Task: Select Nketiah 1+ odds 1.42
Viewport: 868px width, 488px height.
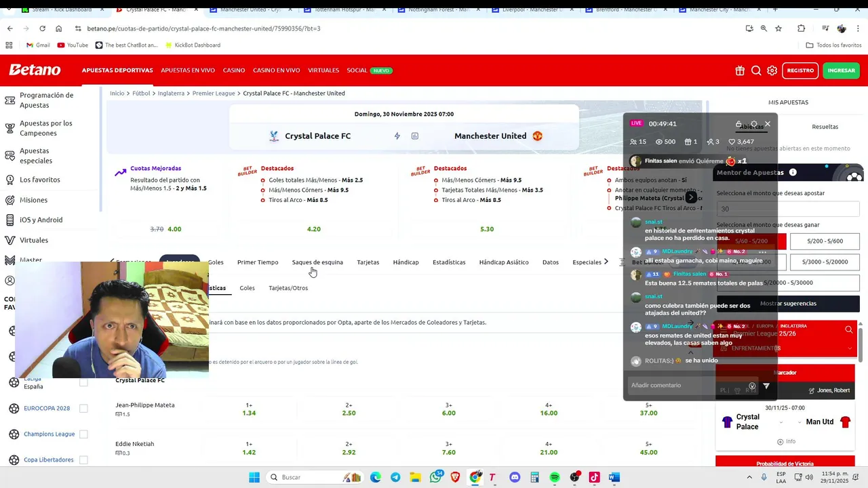Action: (x=249, y=448)
